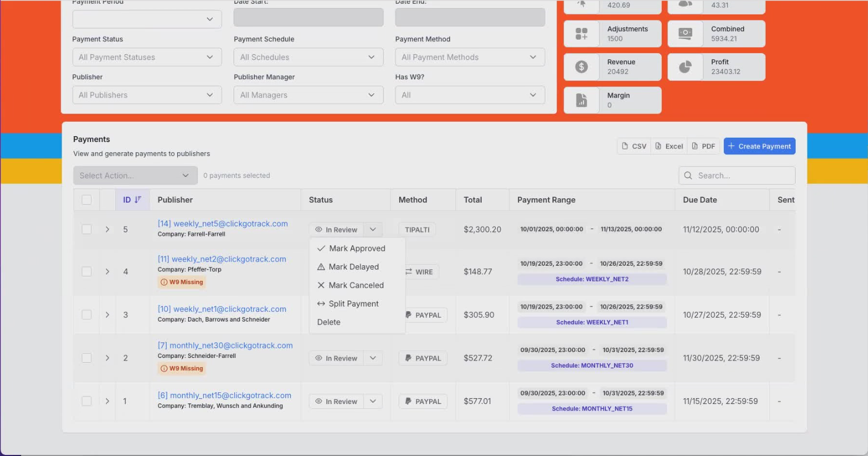The height and width of the screenshot is (456, 868).
Task: Export payments as PDF
Action: [x=703, y=146]
